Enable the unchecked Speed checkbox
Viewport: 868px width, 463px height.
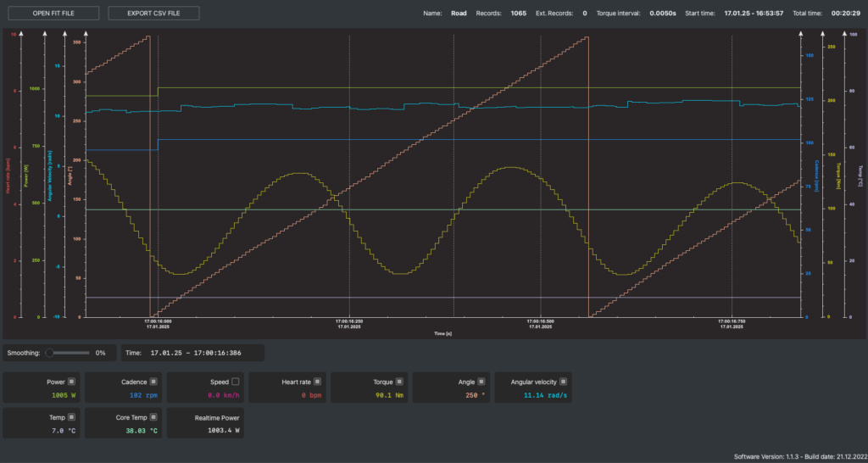click(x=236, y=382)
